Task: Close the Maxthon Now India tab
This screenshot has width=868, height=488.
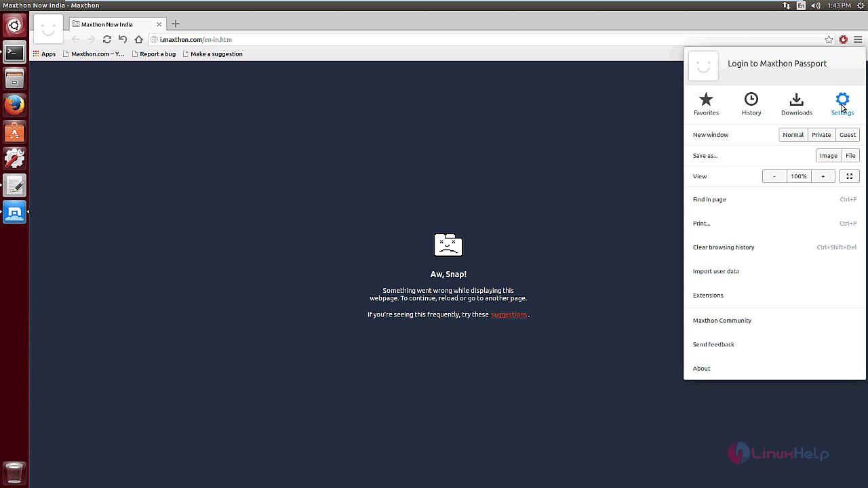Action: click(x=159, y=24)
